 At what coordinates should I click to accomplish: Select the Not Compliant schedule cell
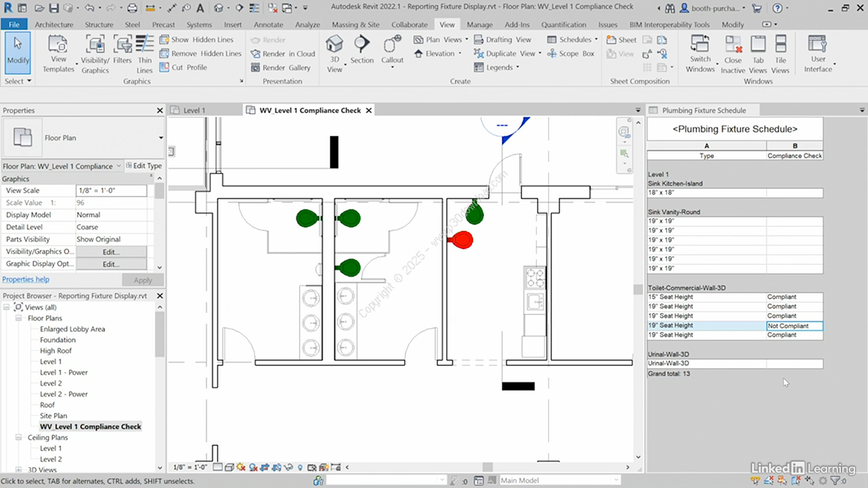coord(794,325)
